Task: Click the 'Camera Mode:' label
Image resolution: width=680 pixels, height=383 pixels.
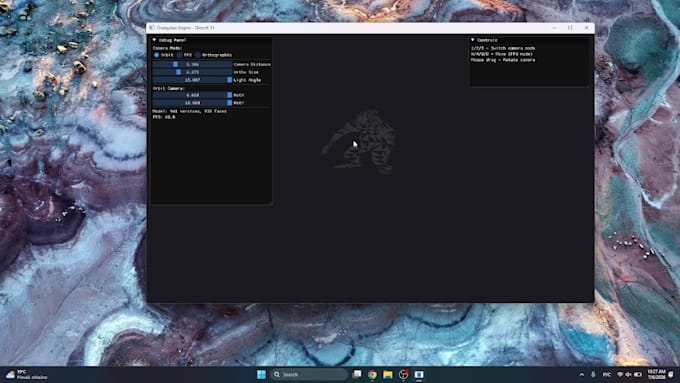Action: pyautogui.click(x=167, y=48)
